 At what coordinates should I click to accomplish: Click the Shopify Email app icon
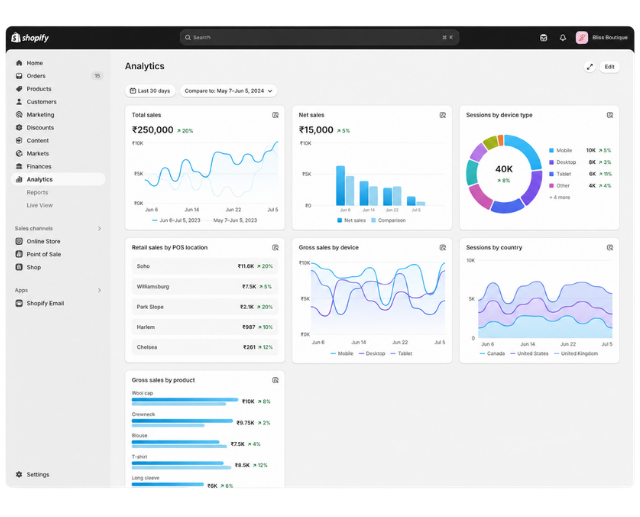(19, 303)
